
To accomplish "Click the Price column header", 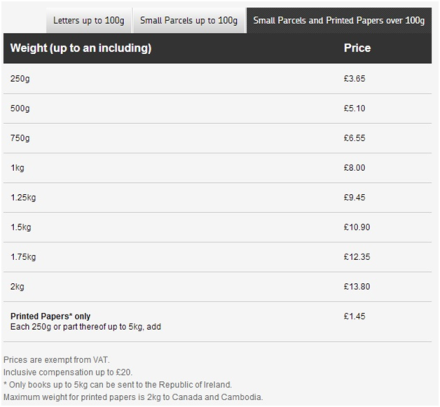I will [357, 48].
